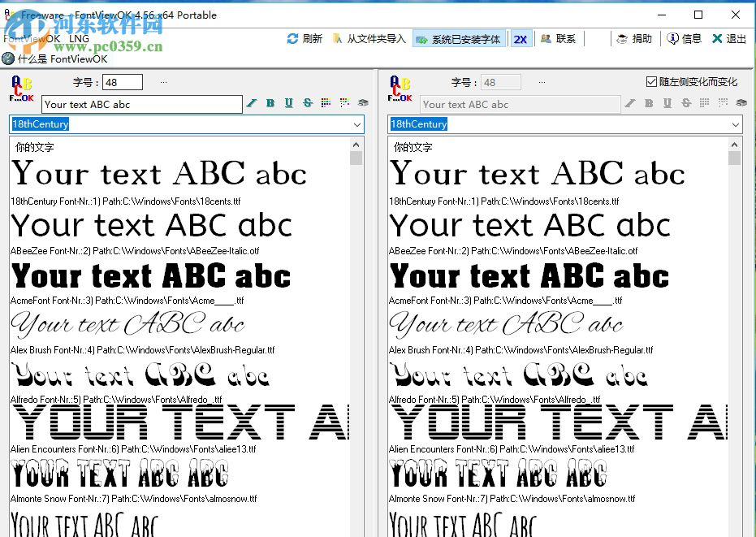Click the left list scroll up arrow

356,145
